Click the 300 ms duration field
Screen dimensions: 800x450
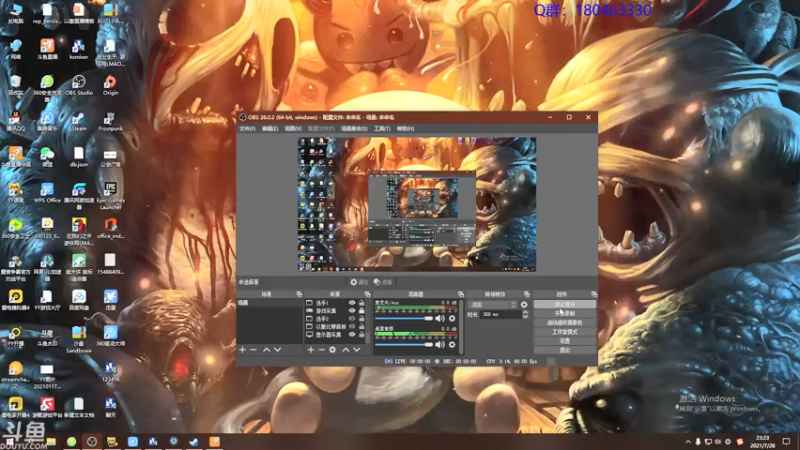point(501,314)
